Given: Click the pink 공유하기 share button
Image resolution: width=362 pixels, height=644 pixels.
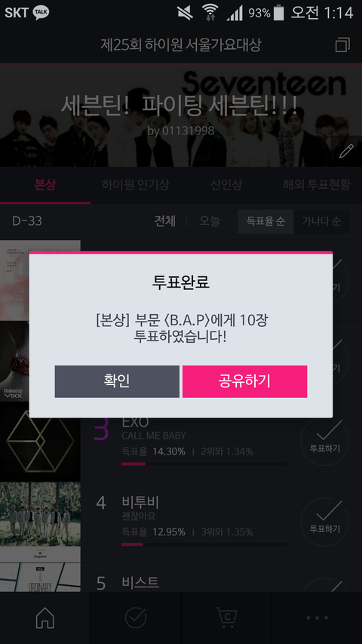Looking at the screenshot, I should (244, 381).
